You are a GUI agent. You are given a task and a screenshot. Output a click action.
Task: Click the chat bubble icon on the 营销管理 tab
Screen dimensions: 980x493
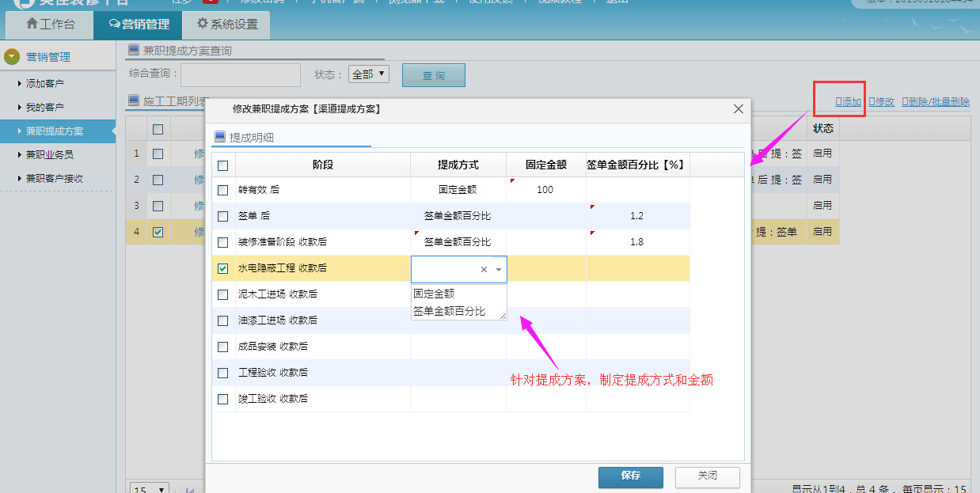(114, 24)
